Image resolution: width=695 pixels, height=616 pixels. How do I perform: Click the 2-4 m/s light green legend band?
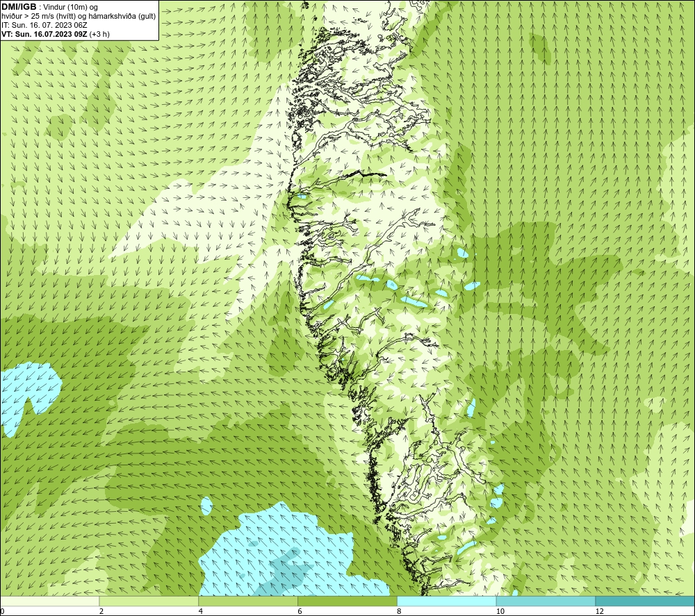tap(149, 601)
